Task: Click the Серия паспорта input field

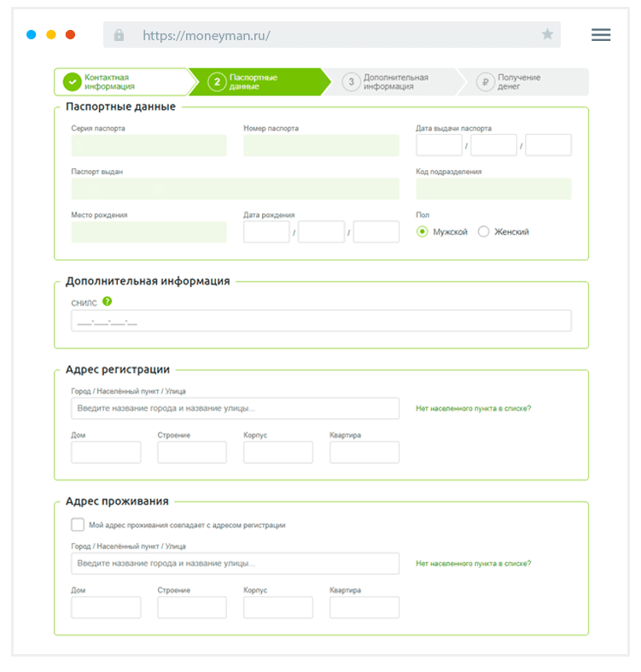Action: 149,146
